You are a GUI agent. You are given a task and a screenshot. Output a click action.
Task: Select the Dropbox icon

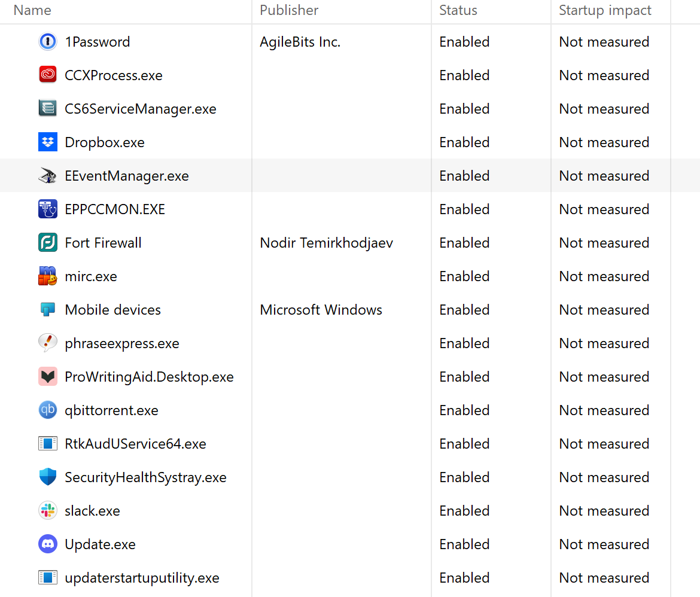[x=47, y=142]
